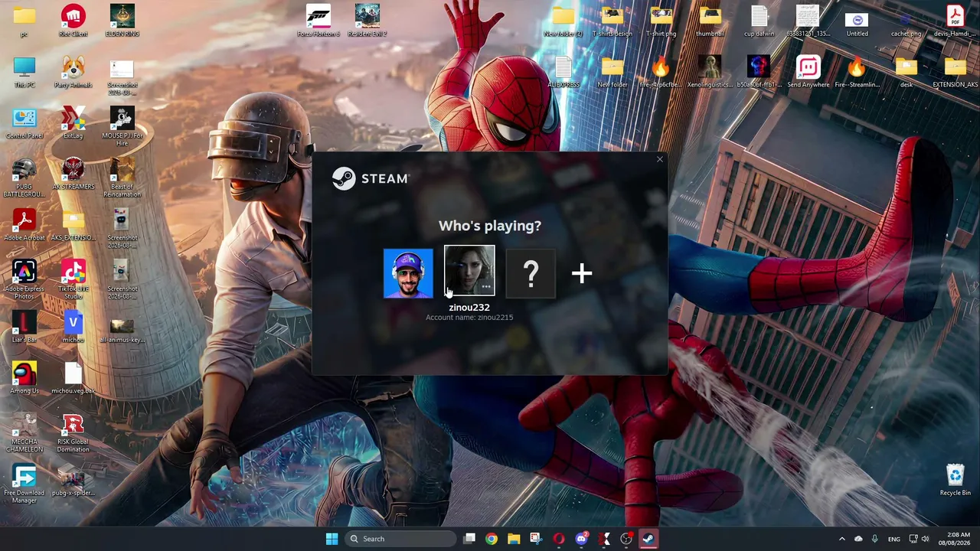This screenshot has height=551, width=980.
Task: Select the EXTENSION_AKS folder on desktop
Action: (x=955, y=72)
